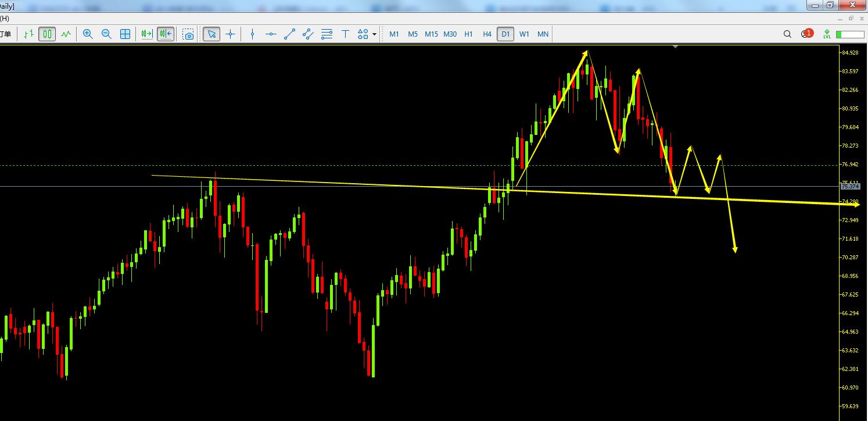Screen dimensions: 868x421
Task: Choose the equidistant channel tool
Action: (308, 34)
